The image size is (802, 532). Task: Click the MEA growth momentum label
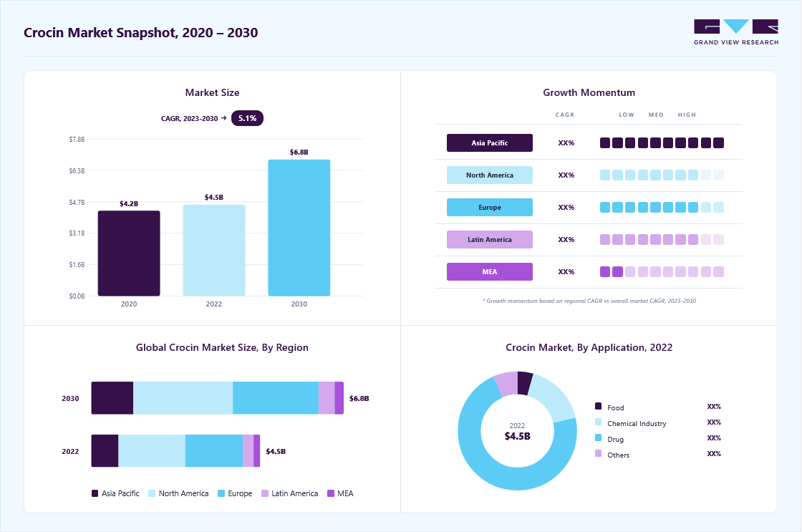pyautogui.click(x=490, y=271)
